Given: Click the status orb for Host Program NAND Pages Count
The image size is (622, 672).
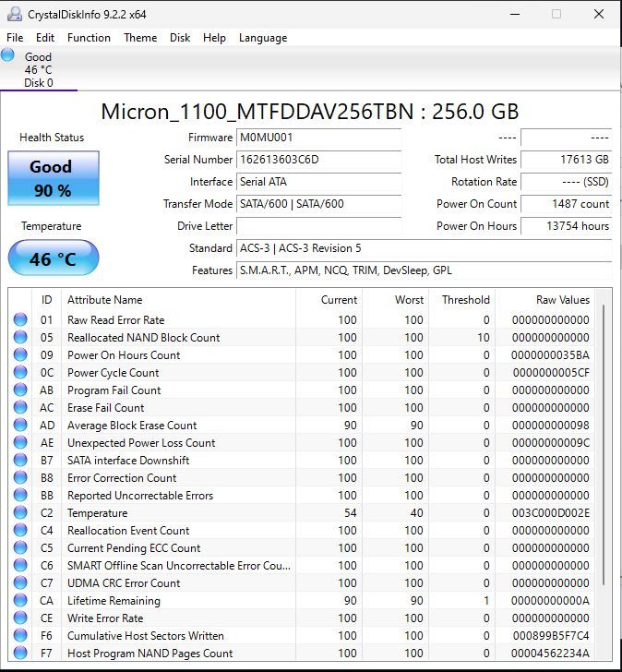Looking at the screenshot, I should (20, 653).
